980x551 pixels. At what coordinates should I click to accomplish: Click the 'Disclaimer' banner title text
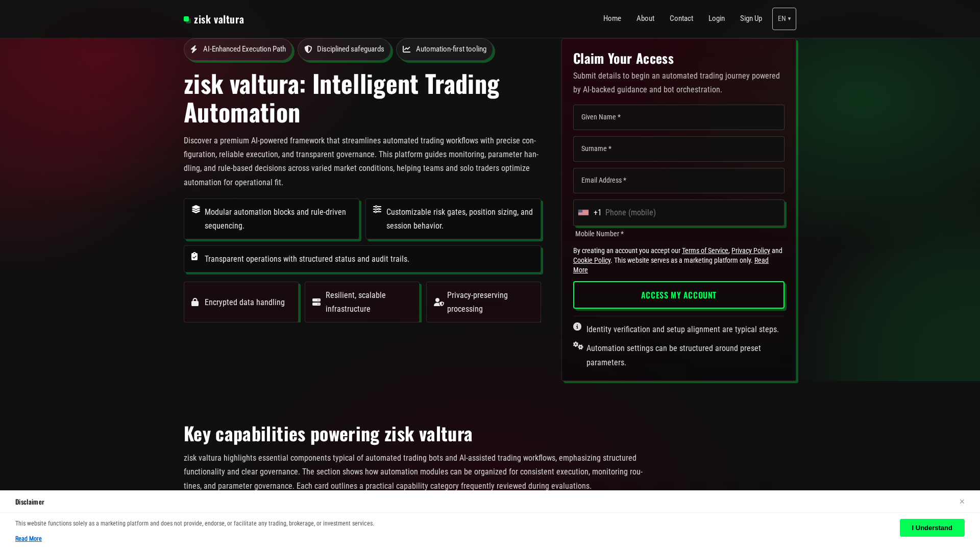click(30, 502)
